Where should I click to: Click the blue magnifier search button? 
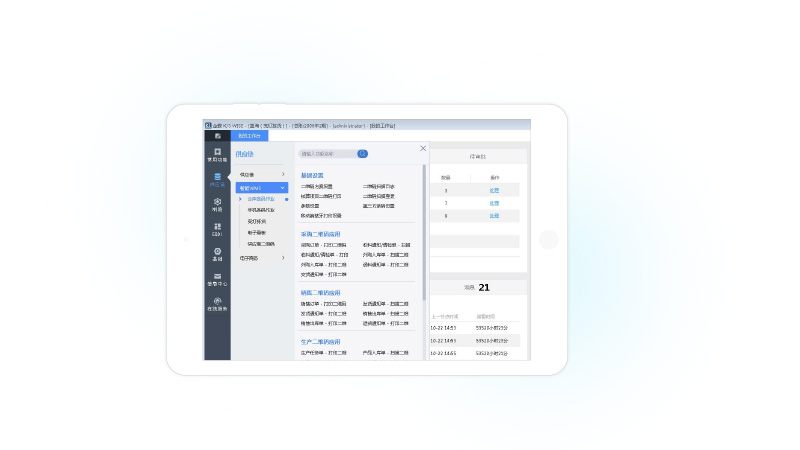362,154
